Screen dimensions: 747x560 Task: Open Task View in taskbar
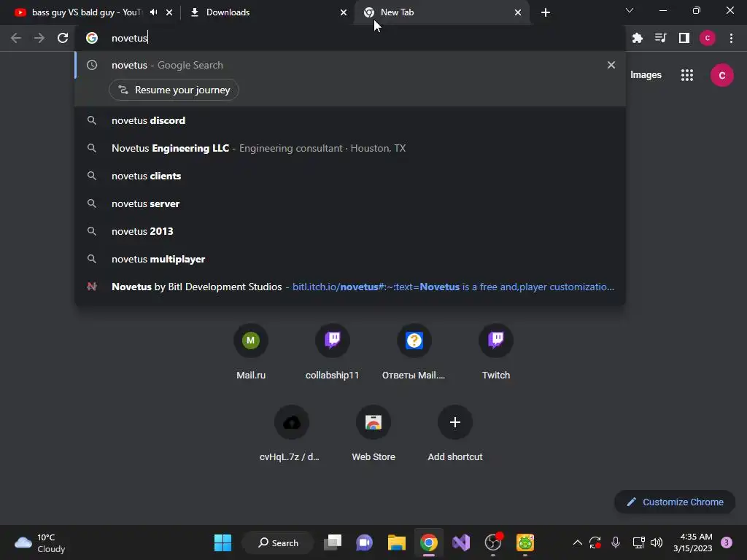[x=333, y=542]
